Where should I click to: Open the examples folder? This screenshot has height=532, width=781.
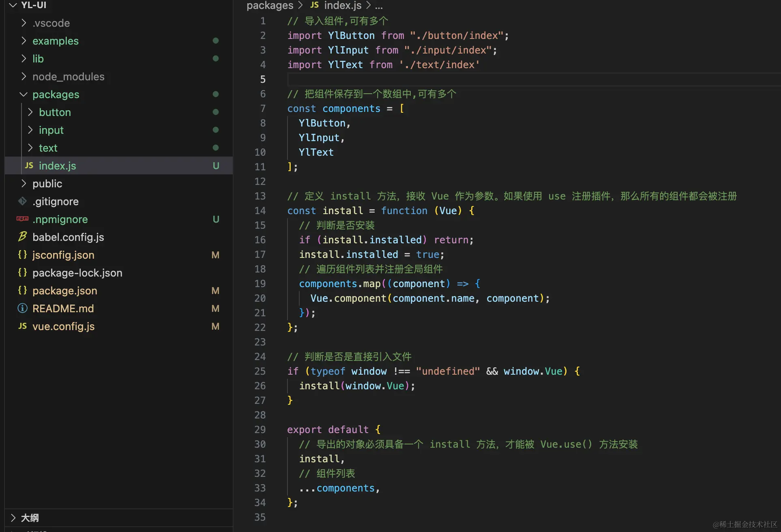(56, 41)
